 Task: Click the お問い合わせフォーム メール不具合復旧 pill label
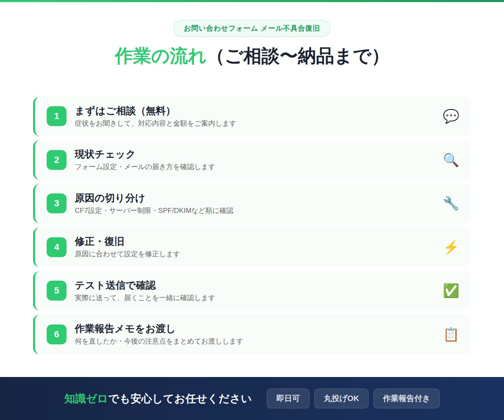252,29
